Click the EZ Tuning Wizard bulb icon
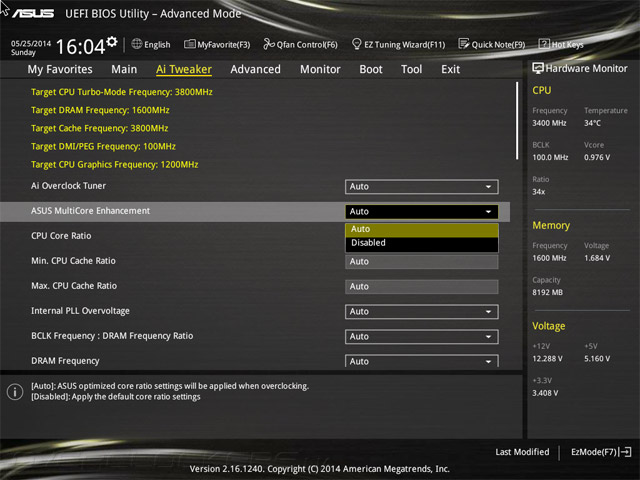 click(356, 44)
